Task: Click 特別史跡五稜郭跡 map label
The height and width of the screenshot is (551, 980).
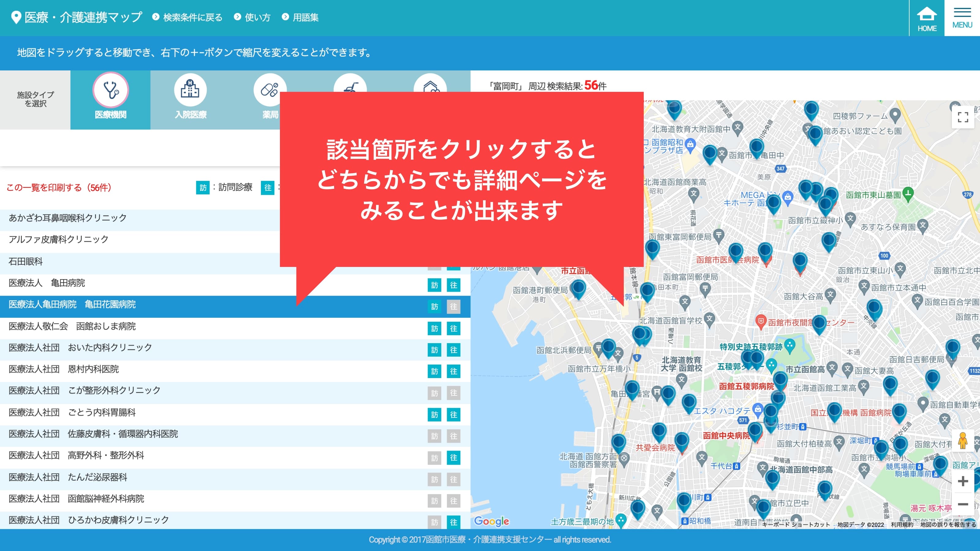Action: click(751, 347)
